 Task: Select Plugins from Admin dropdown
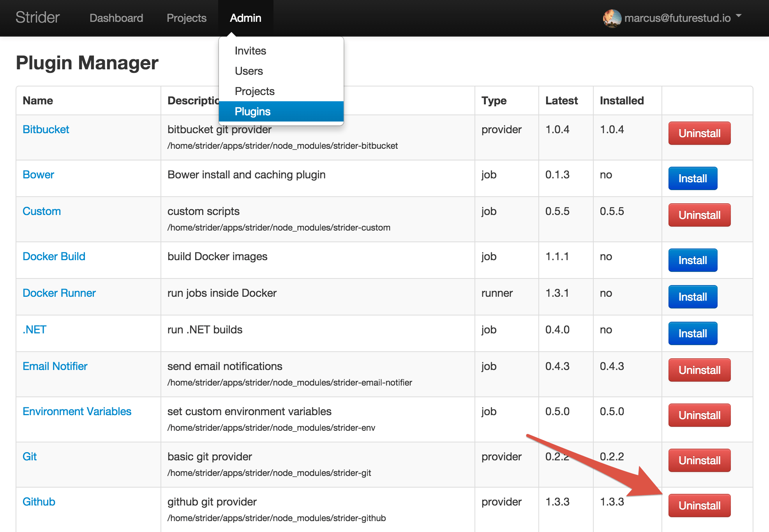coord(252,111)
